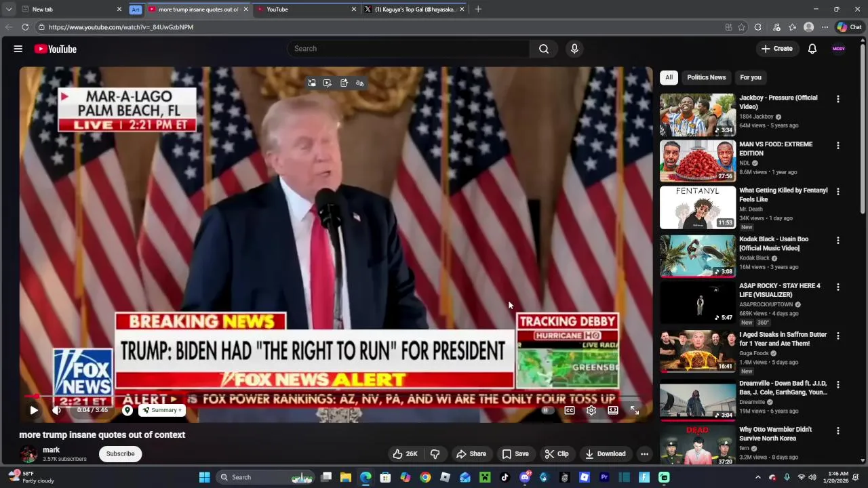Open MAN VS FOOD: EXTREME EDITION title
868x488 pixels.
[x=776, y=148]
